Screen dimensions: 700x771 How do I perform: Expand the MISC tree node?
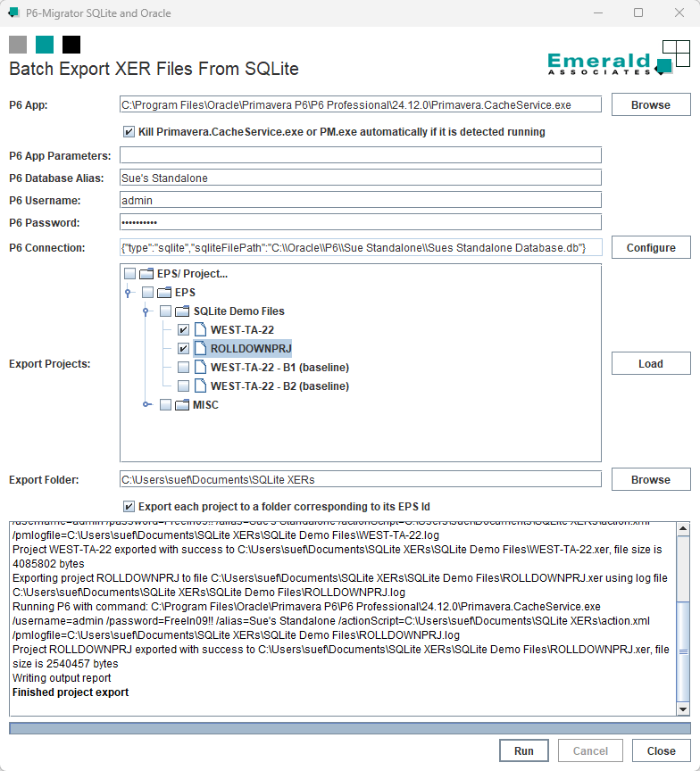(146, 405)
